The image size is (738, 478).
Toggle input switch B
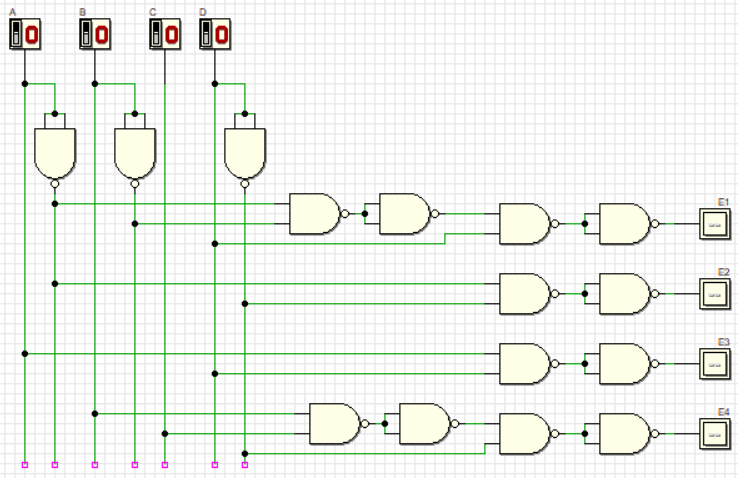(x=93, y=35)
